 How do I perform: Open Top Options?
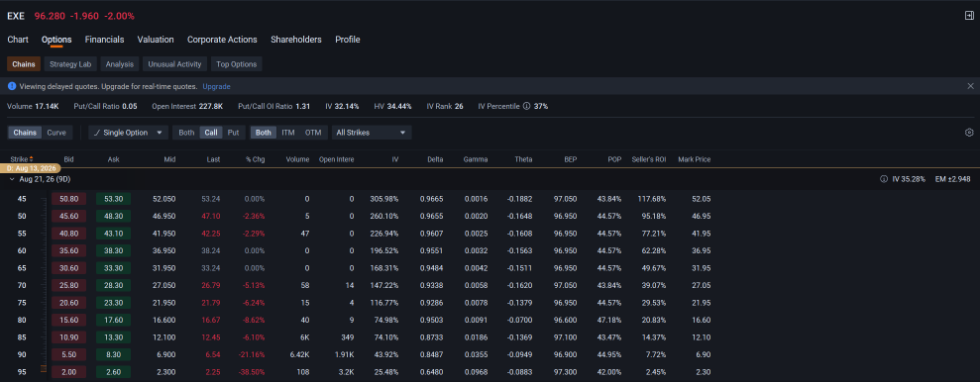pyautogui.click(x=236, y=64)
